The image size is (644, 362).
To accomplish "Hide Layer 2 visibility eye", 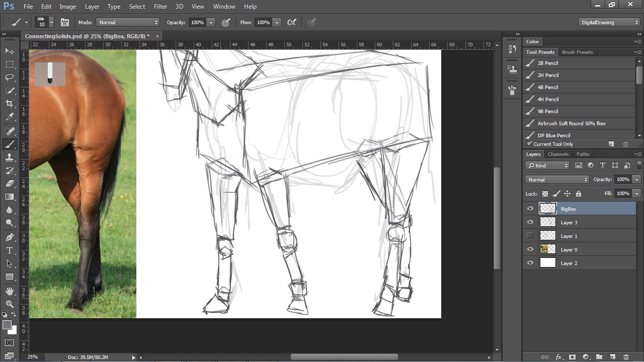I will (530, 263).
